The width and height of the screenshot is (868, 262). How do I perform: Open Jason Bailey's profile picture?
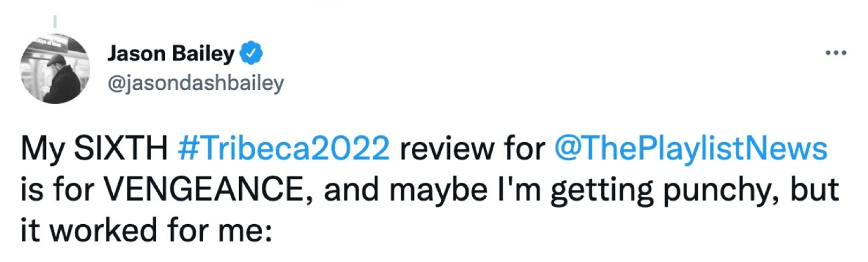tap(55, 69)
